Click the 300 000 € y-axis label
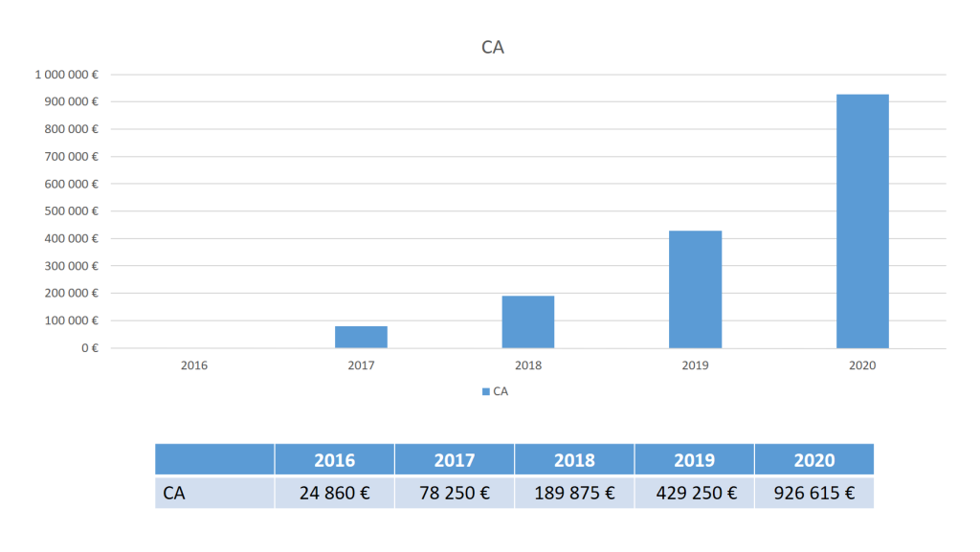 tap(71, 266)
